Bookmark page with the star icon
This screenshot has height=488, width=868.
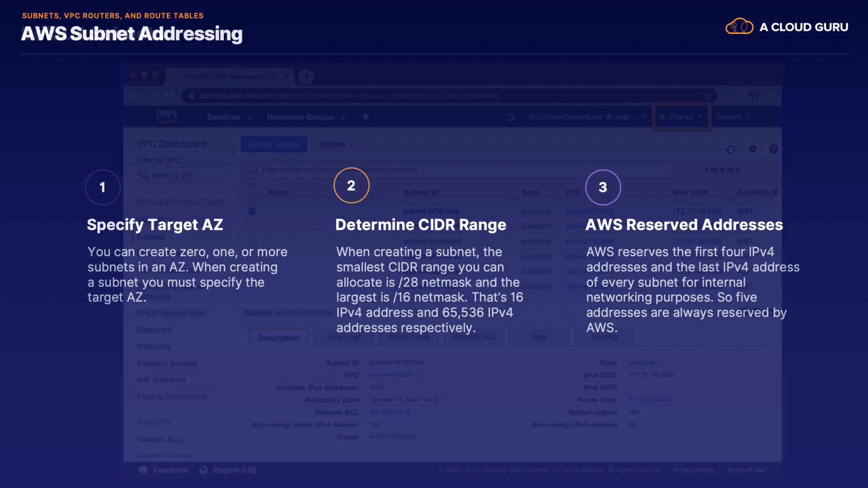coord(708,96)
